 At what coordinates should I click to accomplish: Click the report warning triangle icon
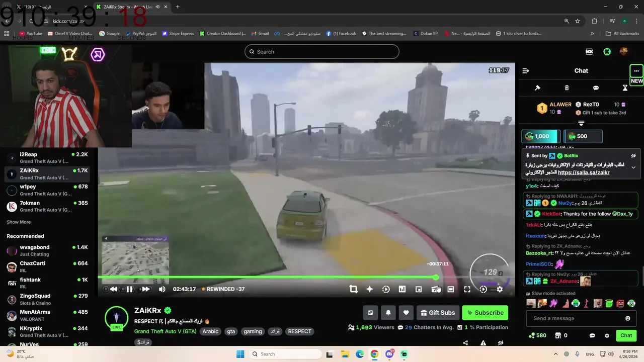[x=483, y=343]
